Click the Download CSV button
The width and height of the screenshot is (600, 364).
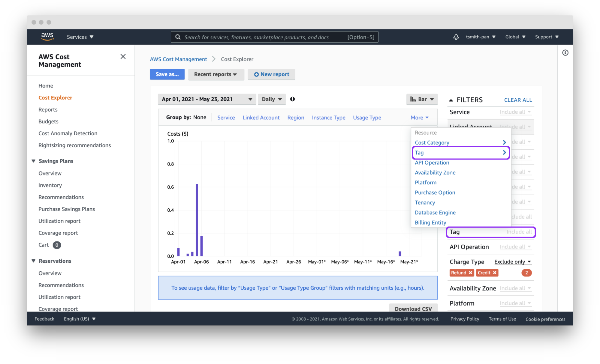(x=413, y=308)
